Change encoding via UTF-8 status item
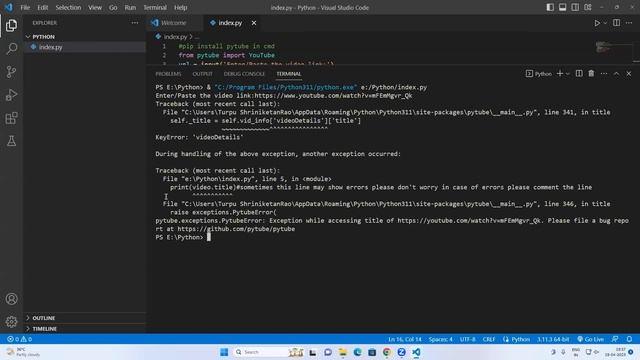The width and height of the screenshot is (640, 360). [x=467, y=339]
